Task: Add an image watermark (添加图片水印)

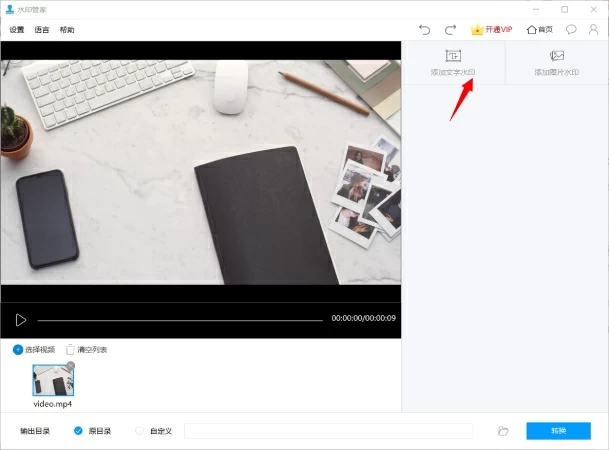Action: pyautogui.click(x=557, y=63)
